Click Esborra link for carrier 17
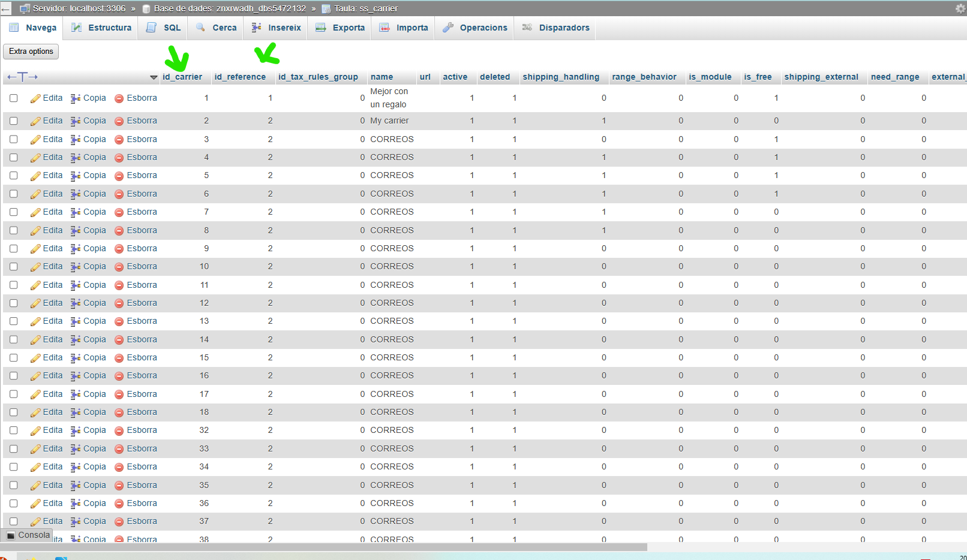This screenshot has height=560, width=967. click(x=142, y=394)
